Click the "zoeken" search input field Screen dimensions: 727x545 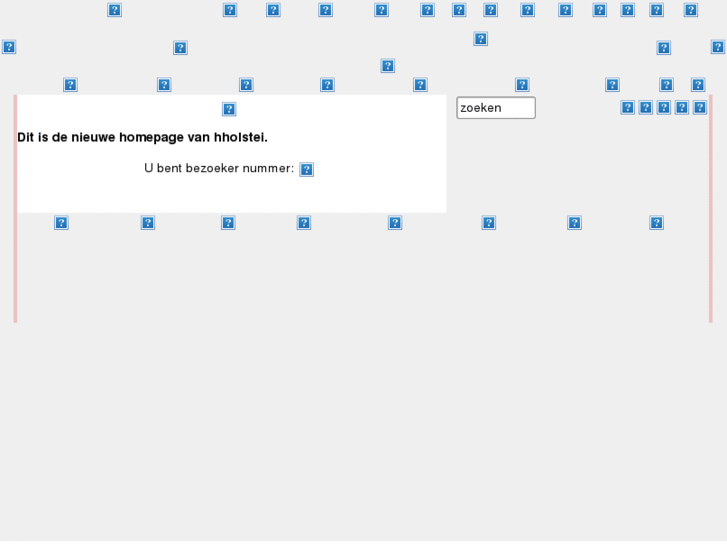495,108
